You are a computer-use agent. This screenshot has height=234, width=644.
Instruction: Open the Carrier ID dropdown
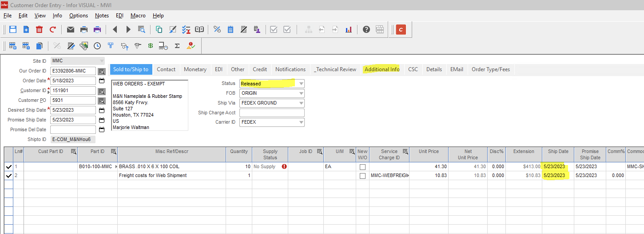point(301,122)
